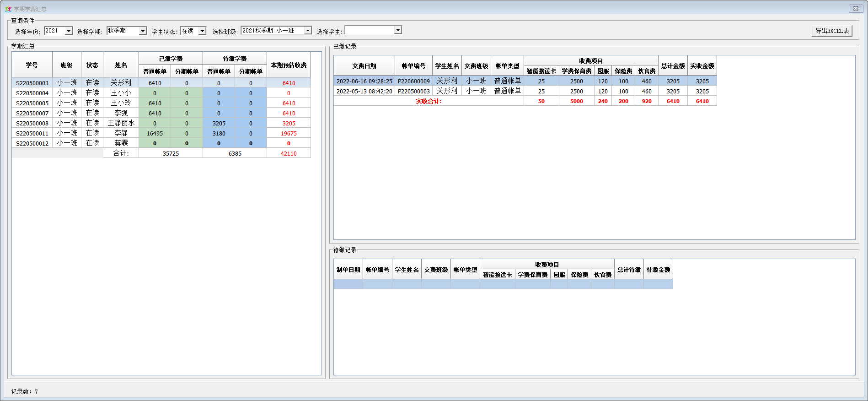Click student ID S220500011
868x401 pixels.
tap(32, 134)
